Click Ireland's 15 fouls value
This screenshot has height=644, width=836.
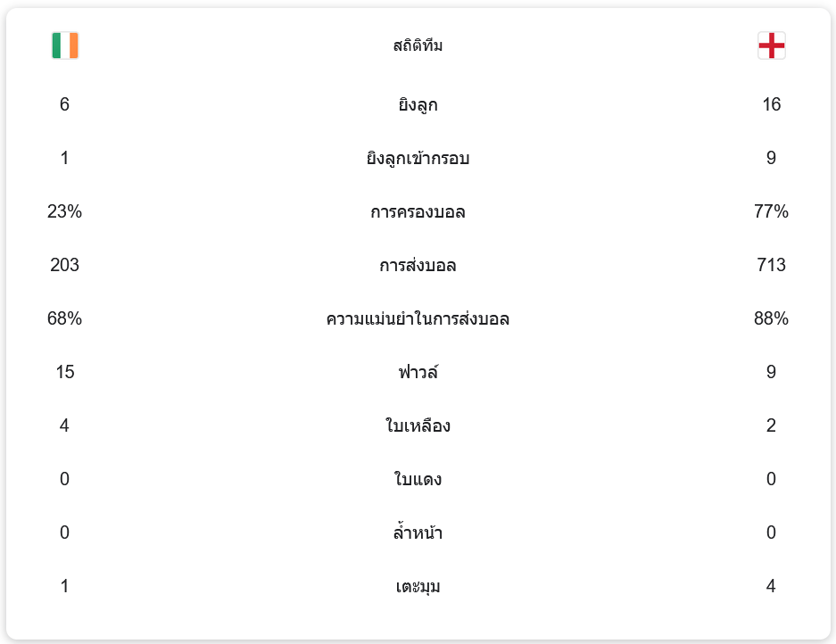[x=64, y=373]
